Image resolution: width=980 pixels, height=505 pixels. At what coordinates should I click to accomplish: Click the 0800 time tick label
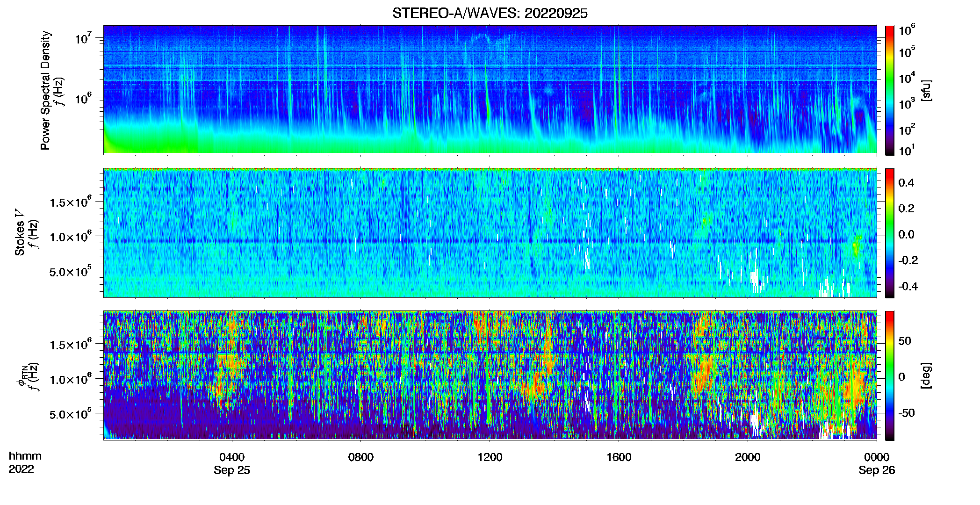coord(361,457)
